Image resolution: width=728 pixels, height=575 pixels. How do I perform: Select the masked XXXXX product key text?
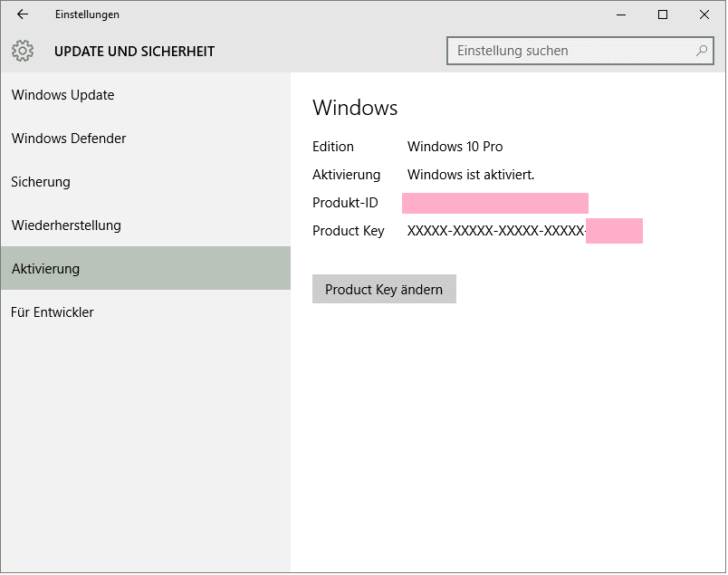[x=496, y=231]
